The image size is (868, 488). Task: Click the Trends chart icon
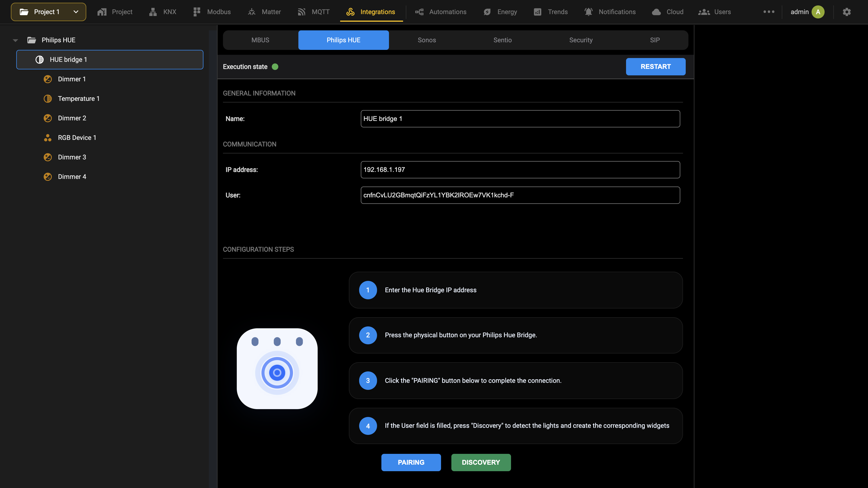pos(537,12)
